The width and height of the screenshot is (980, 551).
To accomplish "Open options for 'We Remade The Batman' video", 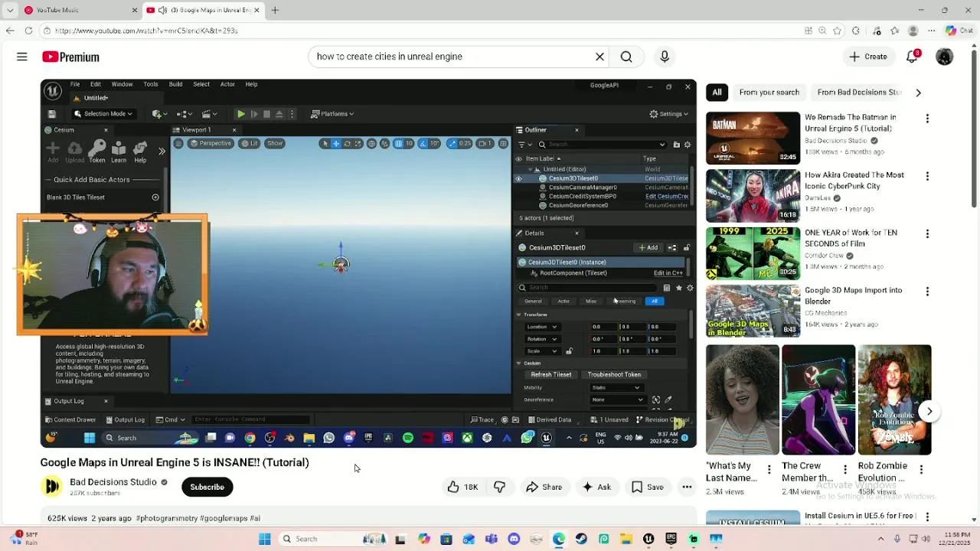I will (x=927, y=119).
